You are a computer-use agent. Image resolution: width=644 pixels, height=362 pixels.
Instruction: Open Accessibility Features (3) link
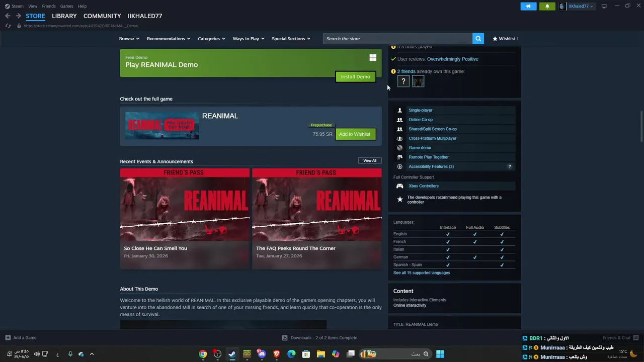431,166
